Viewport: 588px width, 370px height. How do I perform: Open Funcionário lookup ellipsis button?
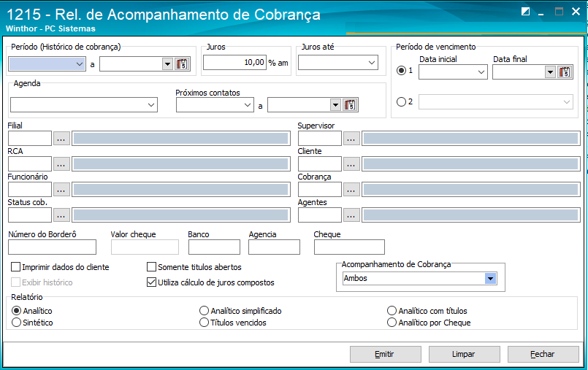click(61, 190)
